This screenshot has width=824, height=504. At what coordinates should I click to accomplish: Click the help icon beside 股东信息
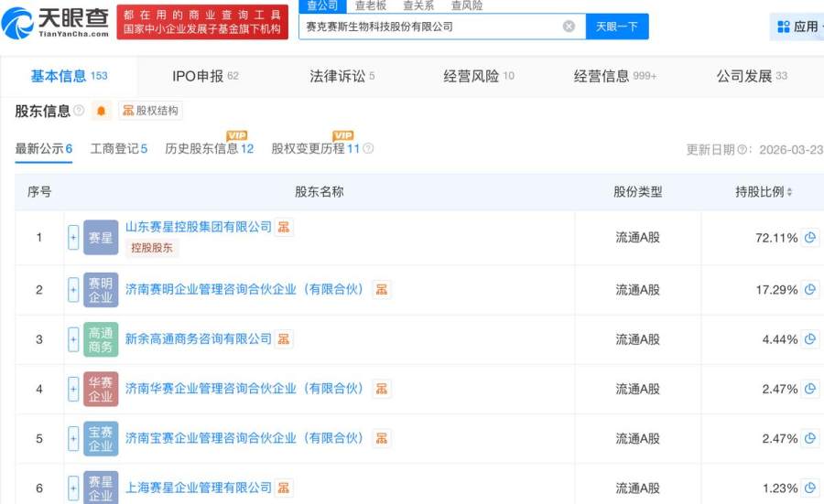coord(79,111)
